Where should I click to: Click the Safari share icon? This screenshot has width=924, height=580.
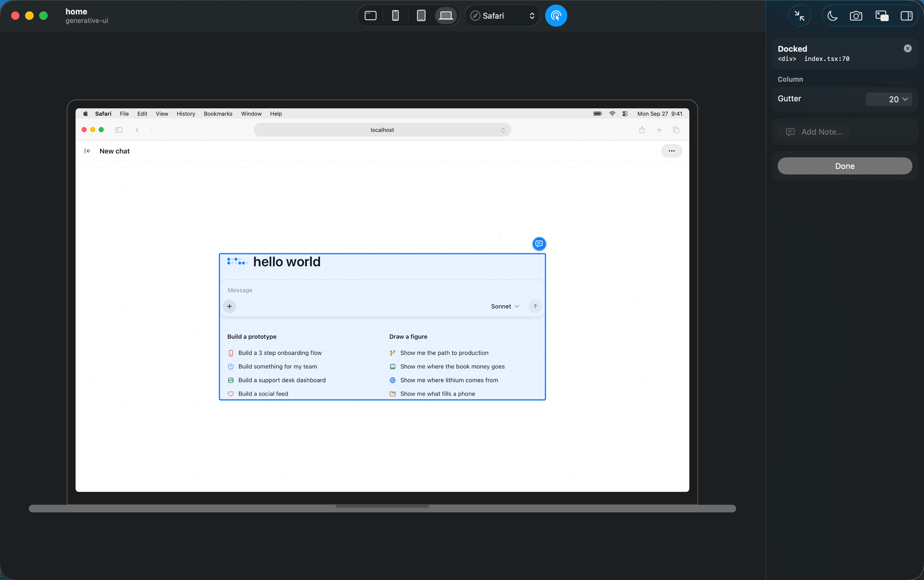pos(642,130)
